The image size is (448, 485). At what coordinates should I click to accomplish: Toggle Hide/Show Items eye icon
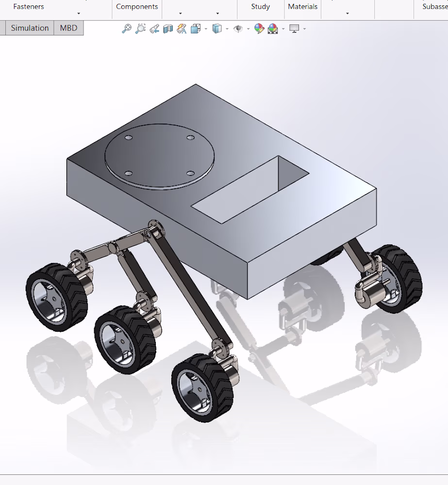click(238, 29)
